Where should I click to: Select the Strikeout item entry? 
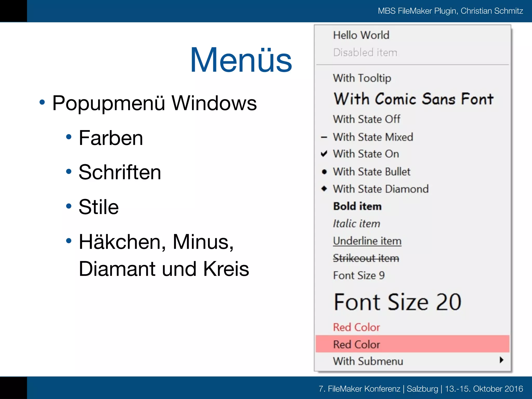(366, 258)
